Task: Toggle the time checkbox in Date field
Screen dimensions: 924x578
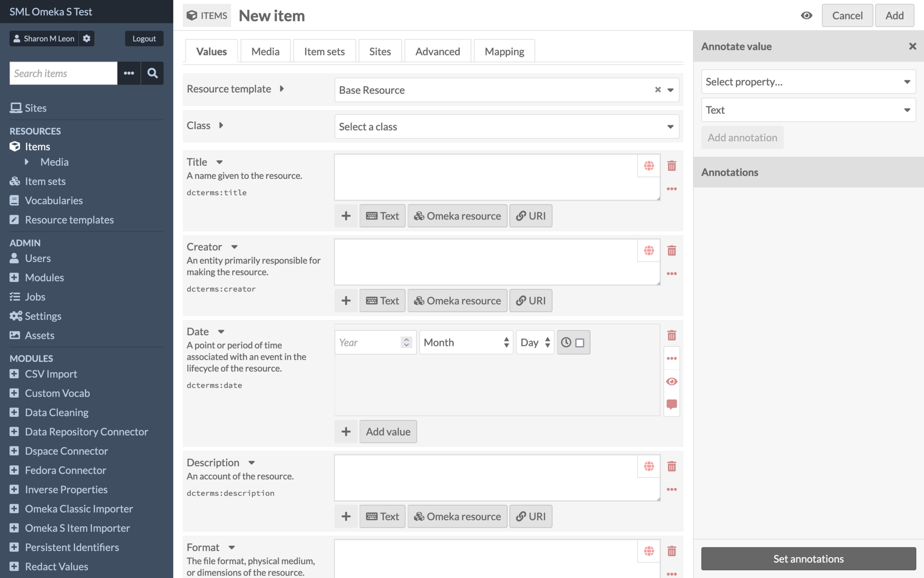Action: [579, 343]
